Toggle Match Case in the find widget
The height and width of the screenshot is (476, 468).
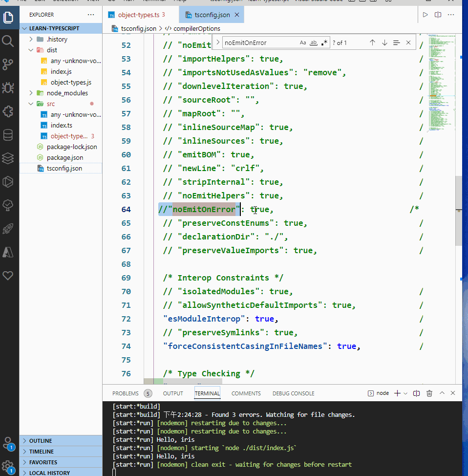pos(303,43)
